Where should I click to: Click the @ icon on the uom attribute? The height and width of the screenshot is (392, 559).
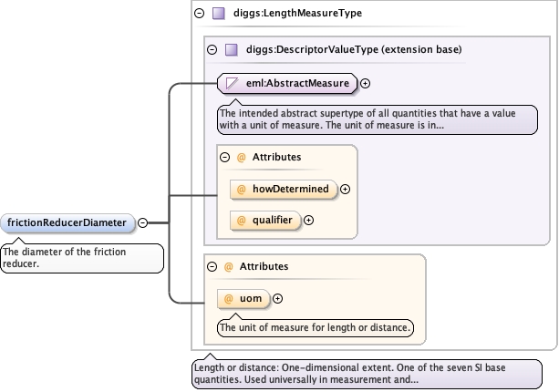point(229,297)
